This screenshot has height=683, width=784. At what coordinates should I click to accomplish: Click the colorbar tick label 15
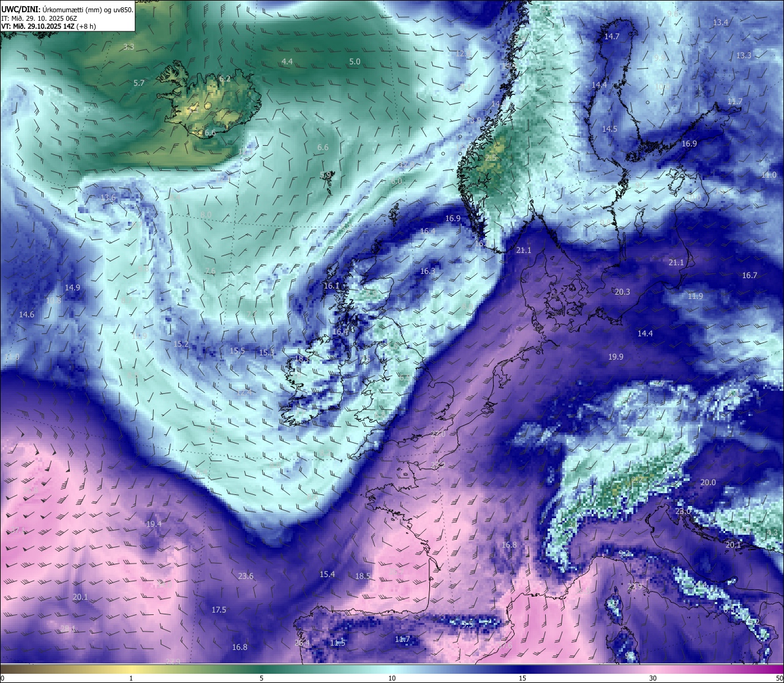[x=522, y=678]
